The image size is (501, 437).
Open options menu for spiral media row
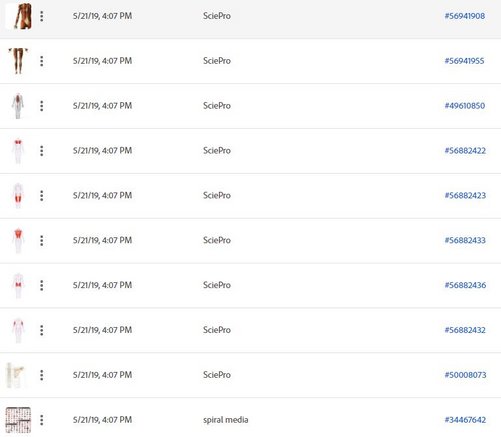tap(42, 420)
